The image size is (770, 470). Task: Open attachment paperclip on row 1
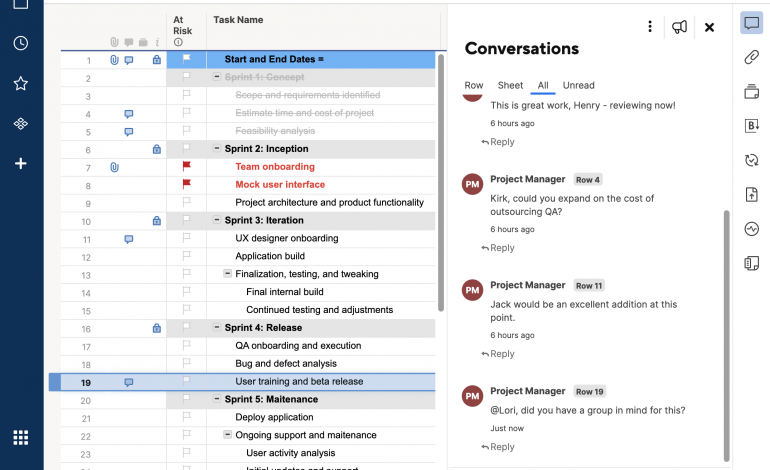click(114, 60)
